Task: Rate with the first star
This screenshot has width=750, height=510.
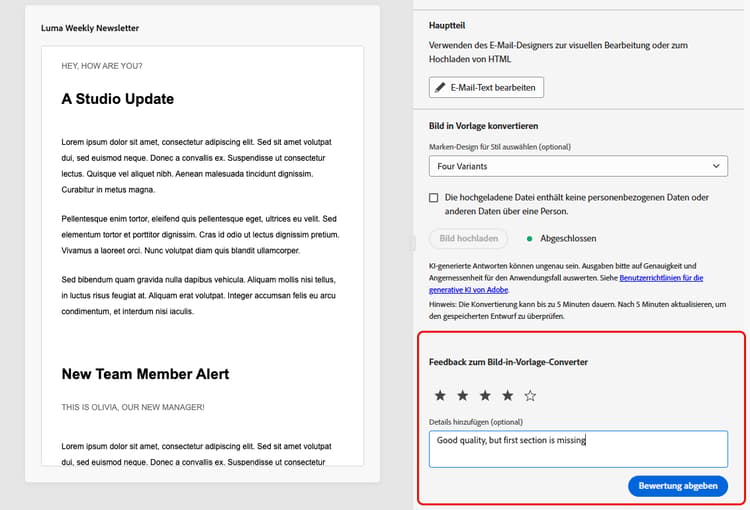Action: click(x=440, y=395)
